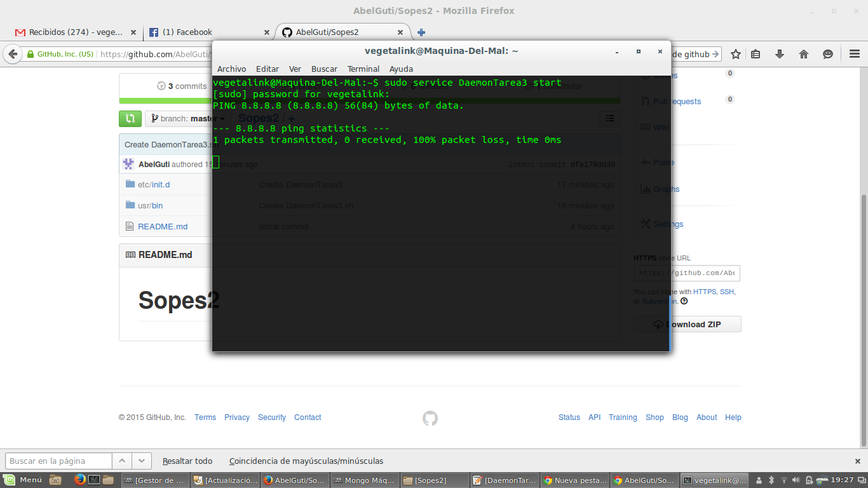Click the show desktop icon next to Menú

[55, 480]
